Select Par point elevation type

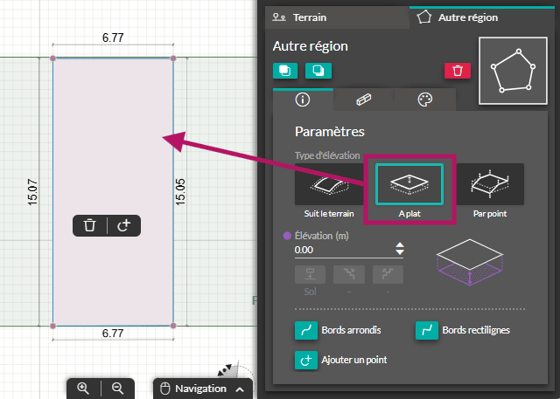[x=490, y=184]
